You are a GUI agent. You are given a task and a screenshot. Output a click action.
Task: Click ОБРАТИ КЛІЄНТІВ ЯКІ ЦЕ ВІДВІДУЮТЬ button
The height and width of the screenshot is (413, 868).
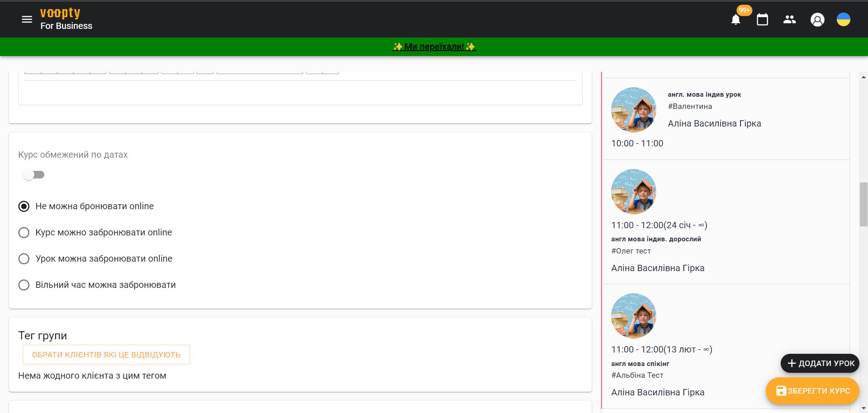[106, 355]
